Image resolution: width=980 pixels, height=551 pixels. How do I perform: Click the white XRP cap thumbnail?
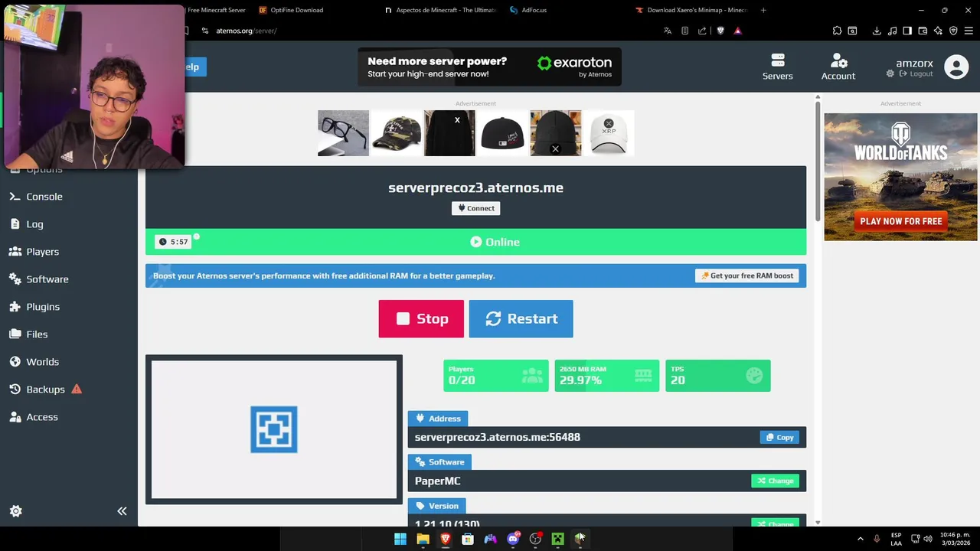609,133
